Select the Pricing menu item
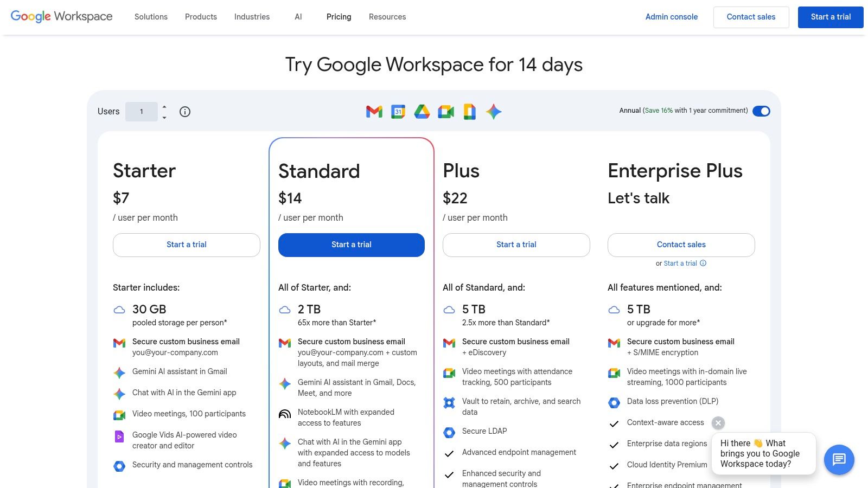868x488 pixels. [x=339, y=17]
